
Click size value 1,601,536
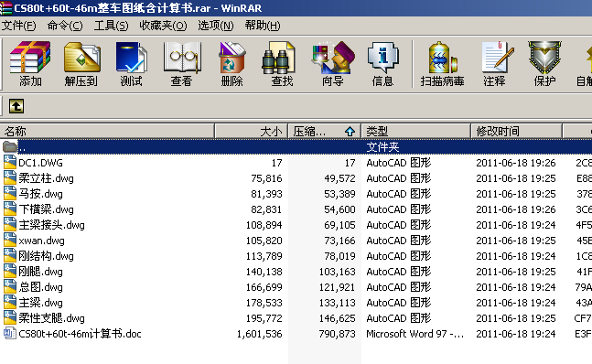tap(259, 334)
